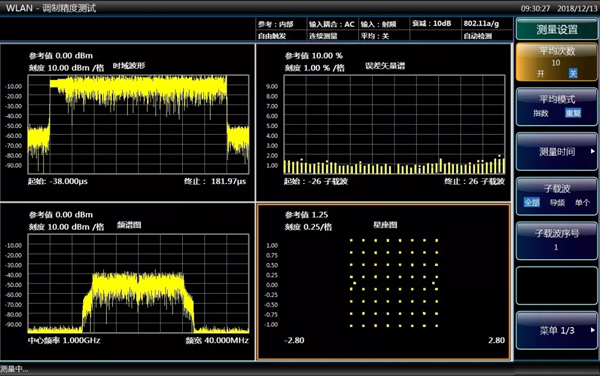This screenshot has height=376, width=600.
Task: Set 平均次数 to 关
Action: [573, 73]
